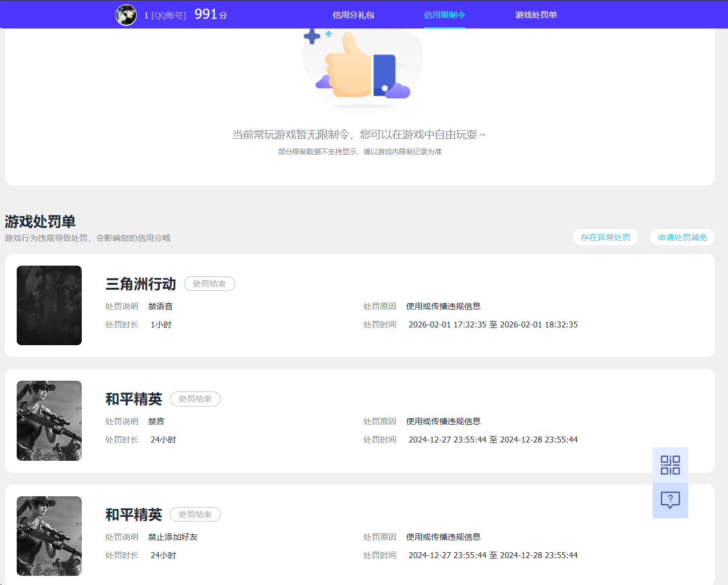Open the 游戏处罚单 tab
Viewport: 728px width, 585px height.
[536, 15]
